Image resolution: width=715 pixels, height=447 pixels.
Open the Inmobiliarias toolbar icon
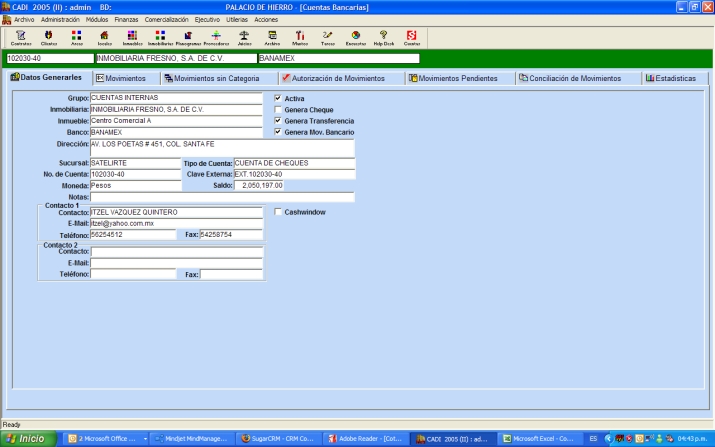click(160, 38)
